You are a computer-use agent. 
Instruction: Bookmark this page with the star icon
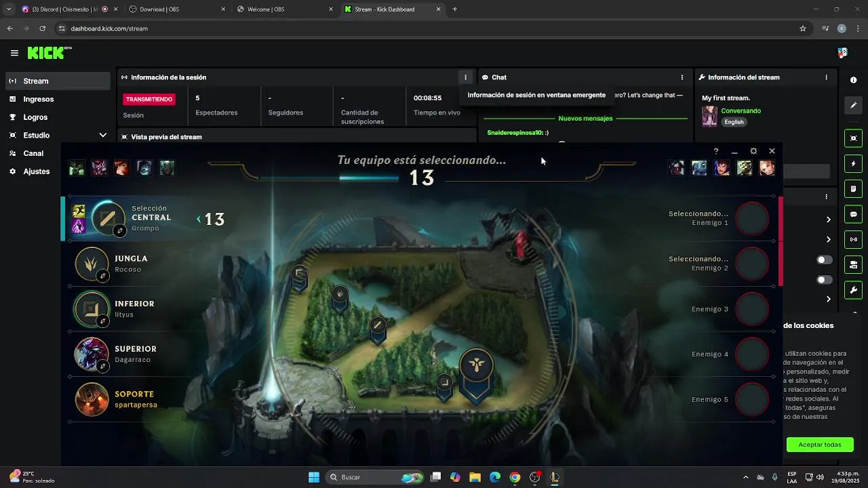tap(803, 28)
